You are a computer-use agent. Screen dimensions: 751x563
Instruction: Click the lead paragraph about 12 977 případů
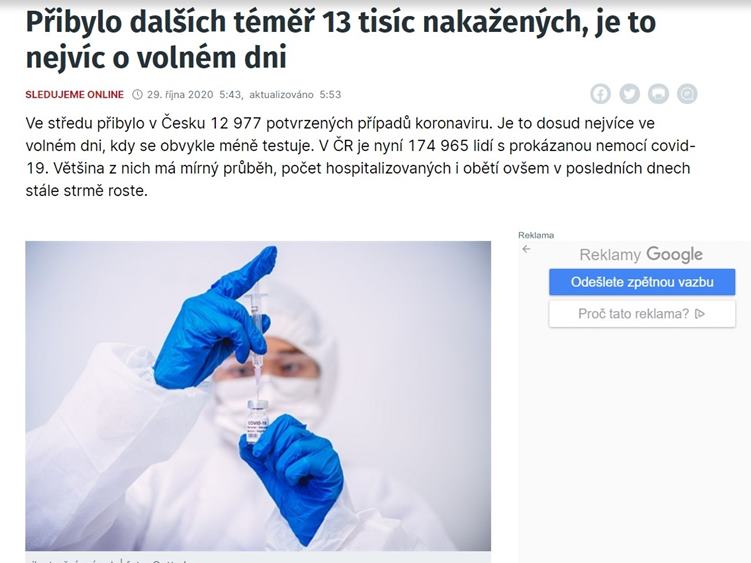(361, 157)
